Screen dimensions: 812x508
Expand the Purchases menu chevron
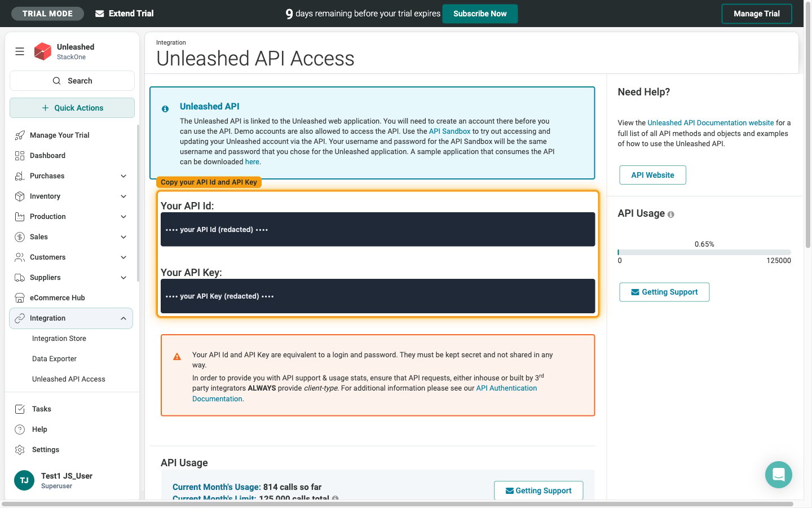click(123, 176)
